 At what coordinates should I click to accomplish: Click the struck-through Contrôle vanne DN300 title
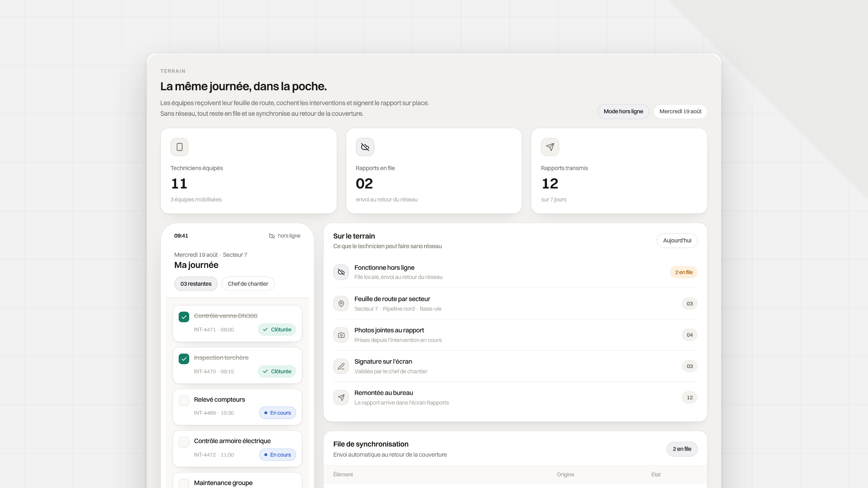[x=225, y=316]
